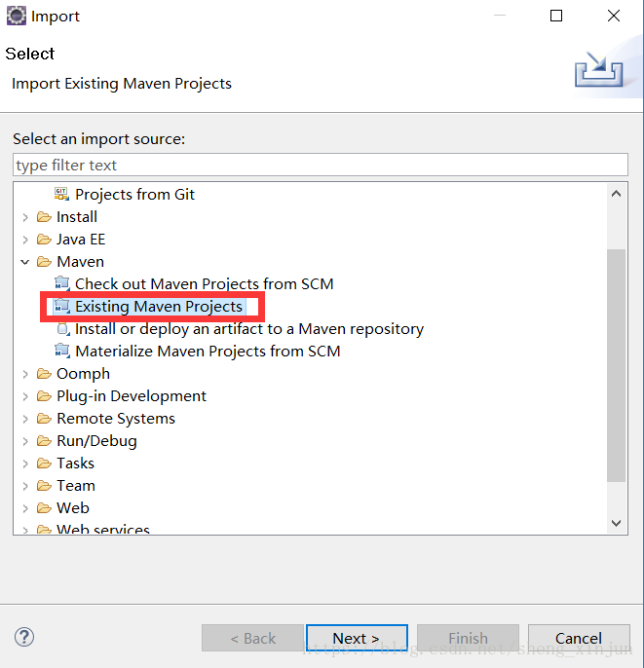This screenshot has height=668, width=644.
Task: Expand the Remote Systems category
Action: click(25, 419)
